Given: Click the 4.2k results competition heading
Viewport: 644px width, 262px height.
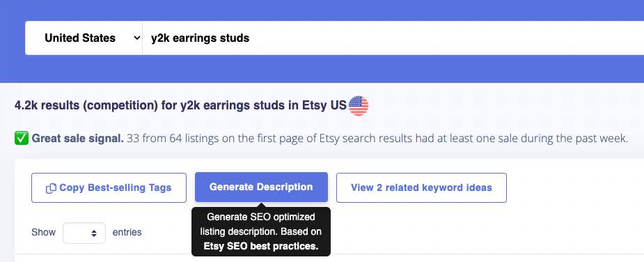Looking at the screenshot, I should coord(181,106).
